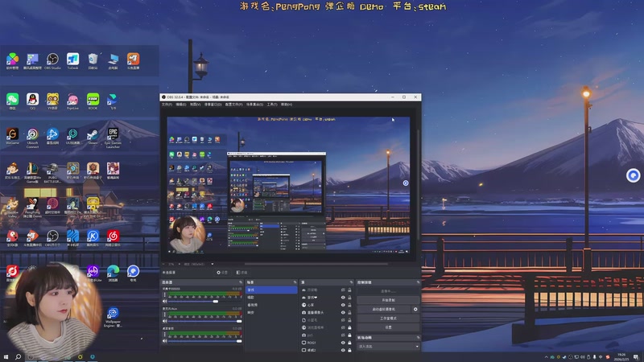Screen dimensions: 644x362
Task: Select the WeGame desktop icon
Action: point(12,136)
